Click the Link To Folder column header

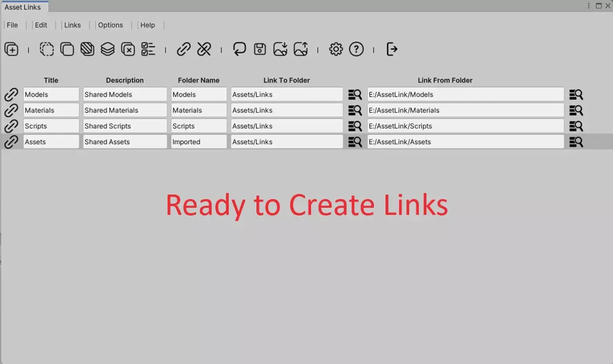287,80
